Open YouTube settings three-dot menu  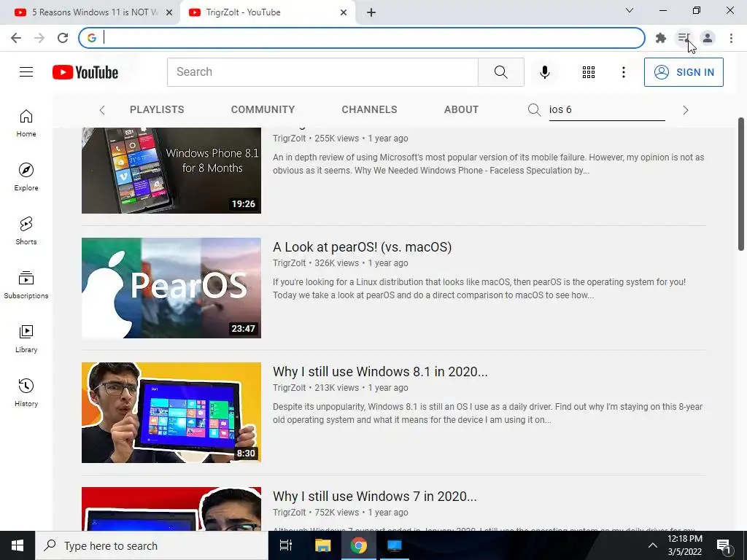[x=623, y=72]
